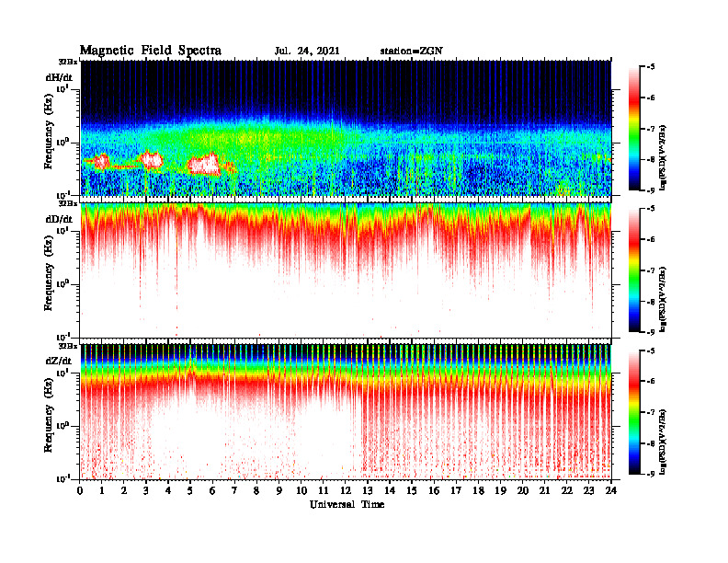
Task: Click the "Magnetic Field Spectra" title
Action: (151, 51)
